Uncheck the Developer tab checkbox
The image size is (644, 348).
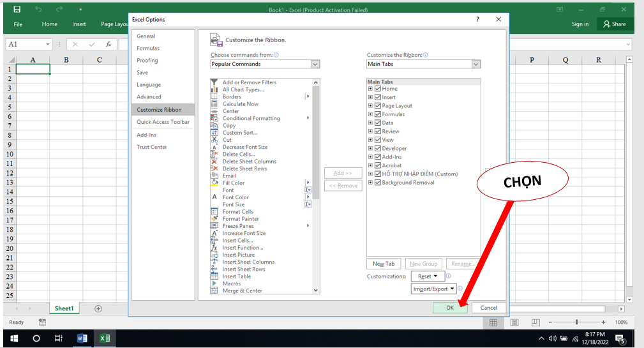[x=378, y=149]
